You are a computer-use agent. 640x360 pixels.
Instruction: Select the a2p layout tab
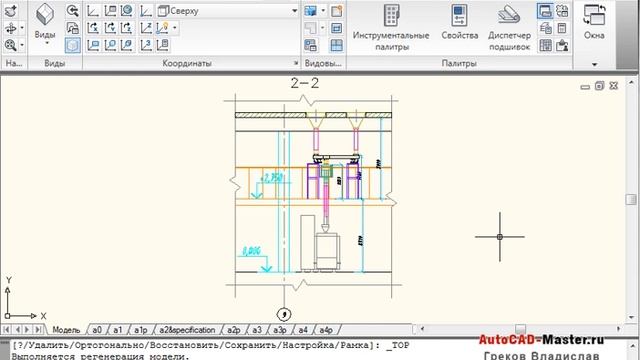click(x=233, y=330)
